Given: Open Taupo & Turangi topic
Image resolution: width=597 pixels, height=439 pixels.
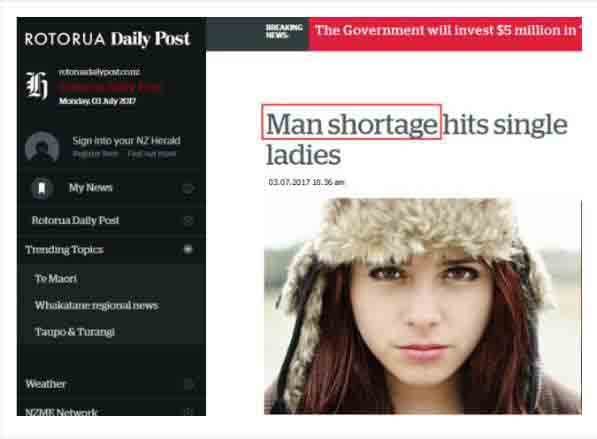Looking at the screenshot, I should click(75, 332).
